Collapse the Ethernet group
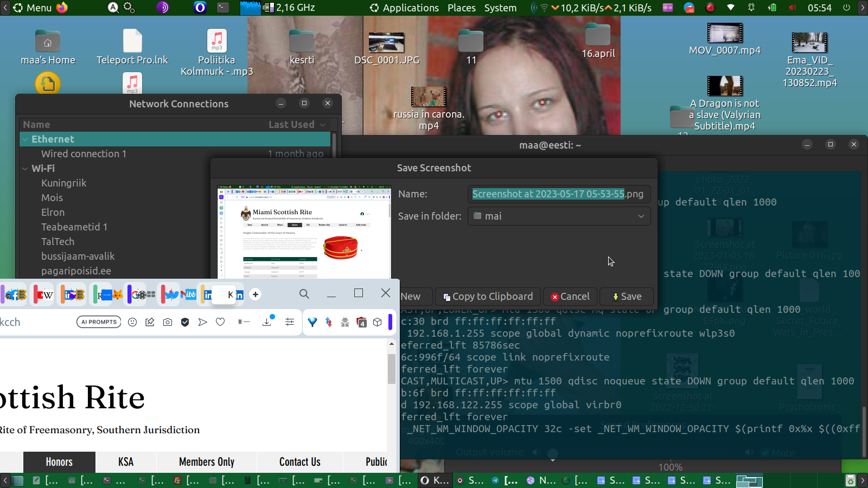This screenshot has width=868, height=488. [25, 139]
